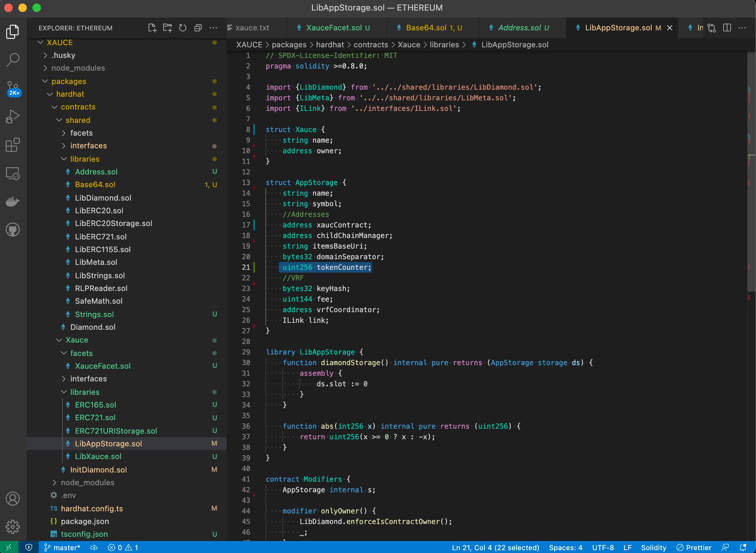Switch to the Address.sol tab
756x553 pixels.
pos(522,28)
